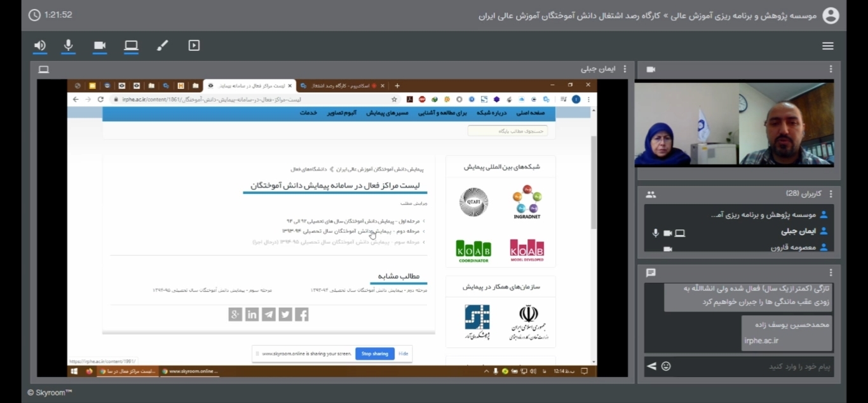This screenshot has width=868, height=403.
Task: Click the QTAFI network logo
Action: tap(473, 202)
